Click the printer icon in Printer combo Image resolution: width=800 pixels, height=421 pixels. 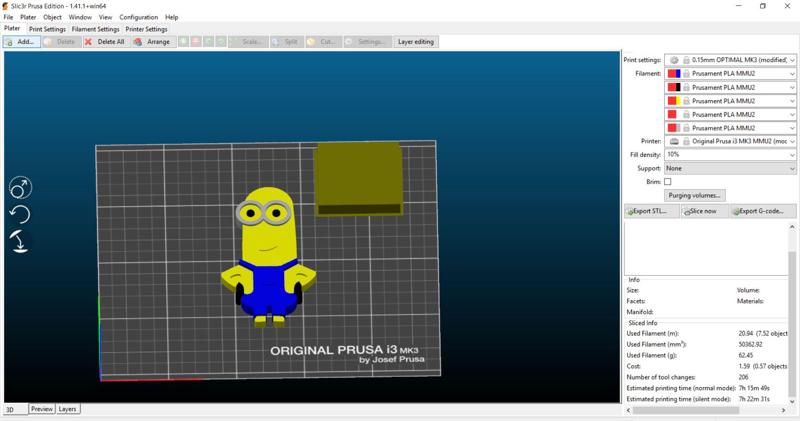coord(674,141)
